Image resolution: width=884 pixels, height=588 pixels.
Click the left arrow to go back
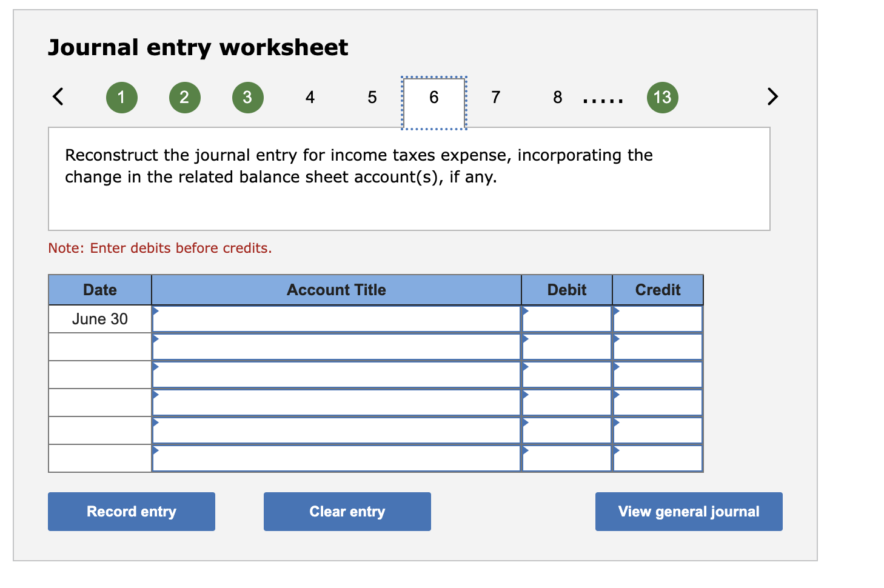(58, 97)
